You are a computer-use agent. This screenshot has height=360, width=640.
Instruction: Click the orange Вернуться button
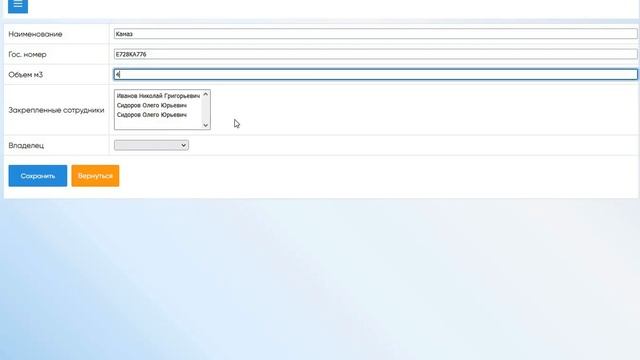(96, 176)
